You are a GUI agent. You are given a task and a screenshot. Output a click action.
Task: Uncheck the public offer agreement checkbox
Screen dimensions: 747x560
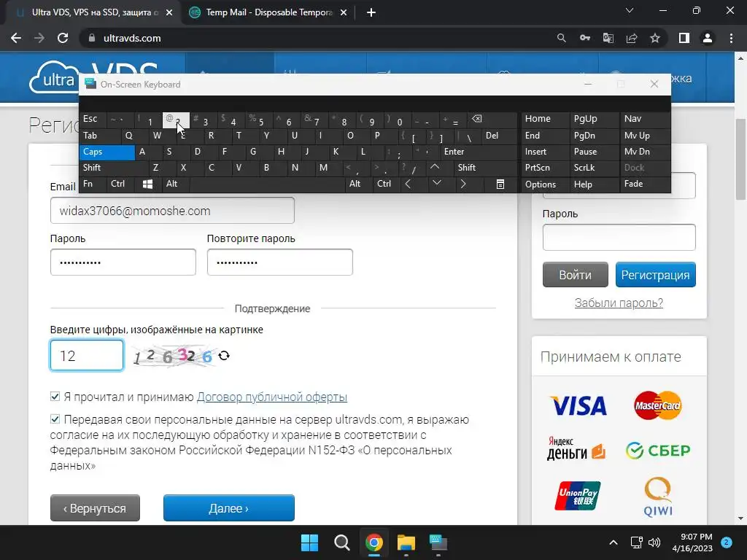[x=55, y=396]
